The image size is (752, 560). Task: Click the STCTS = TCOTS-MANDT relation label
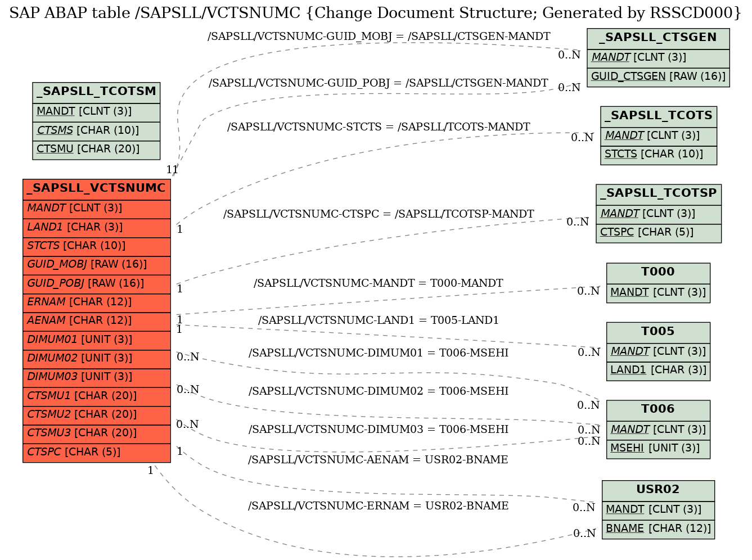tap(379, 127)
